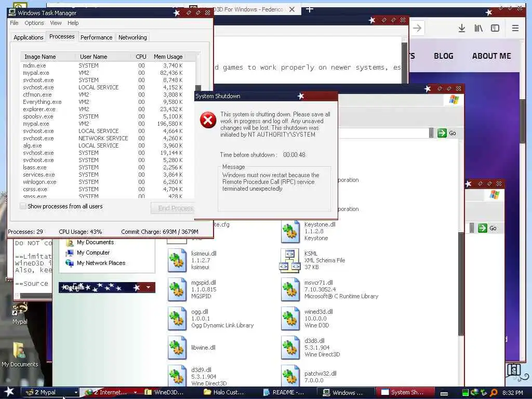The width and height of the screenshot is (532, 399).
Task: Select the alg.exe process row
Action: (108, 145)
